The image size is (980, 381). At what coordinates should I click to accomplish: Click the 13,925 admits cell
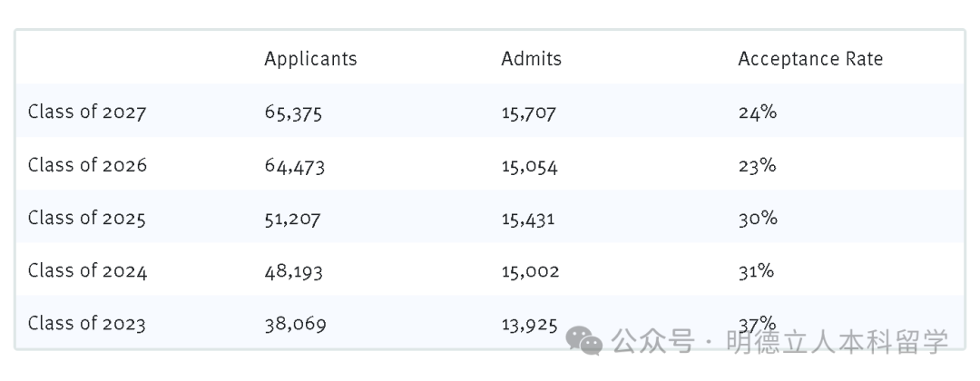coord(529,324)
